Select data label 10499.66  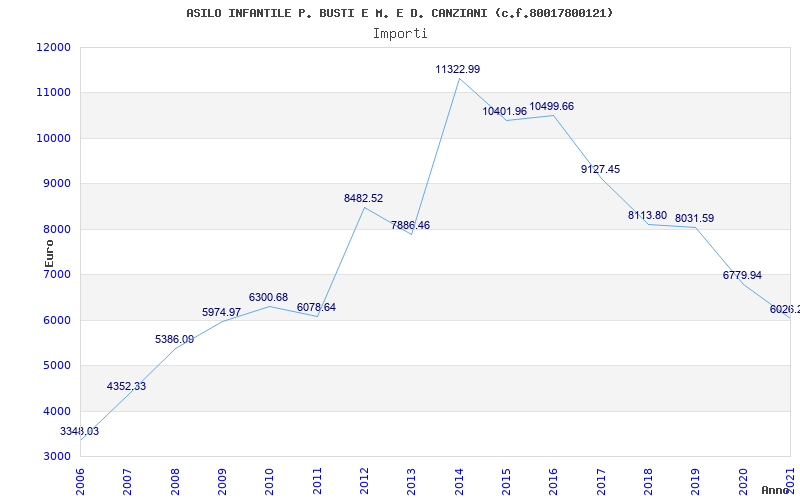tap(552, 107)
